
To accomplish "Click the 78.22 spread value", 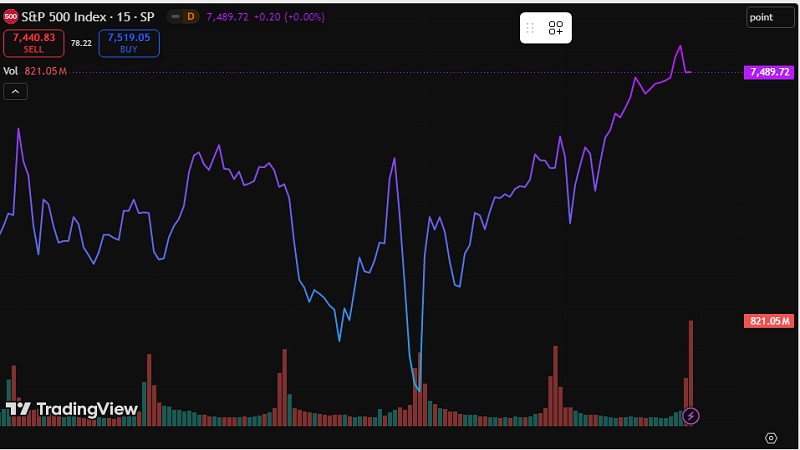I will [81, 43].
